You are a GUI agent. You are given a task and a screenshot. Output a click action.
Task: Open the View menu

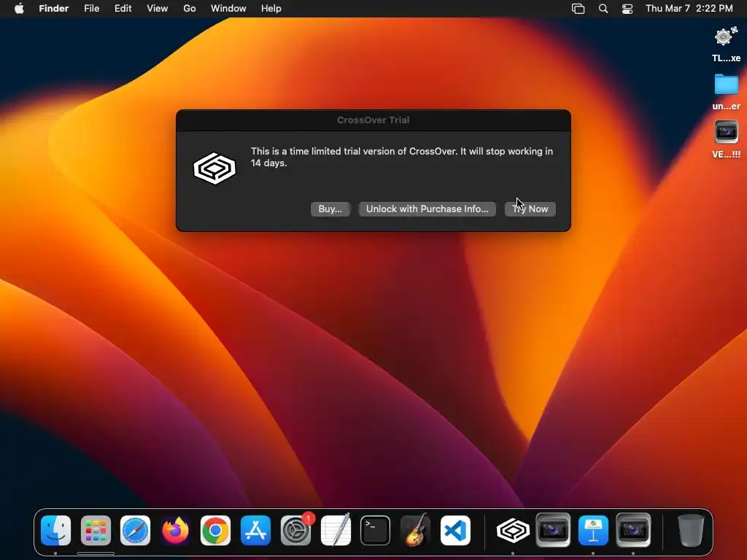(158, 9)
